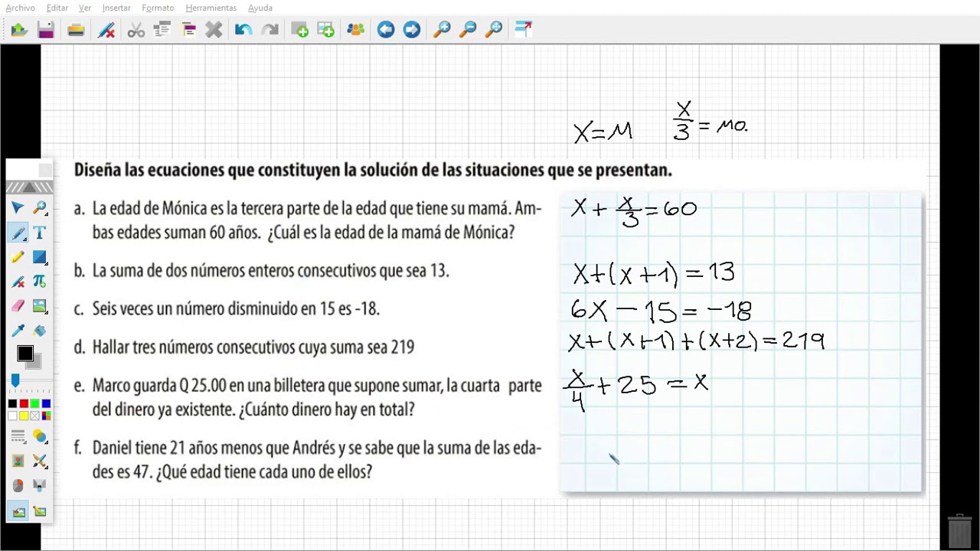This screenshot has height=551, width=980.
Task: Pick the red color swatch
Action: 24,404
